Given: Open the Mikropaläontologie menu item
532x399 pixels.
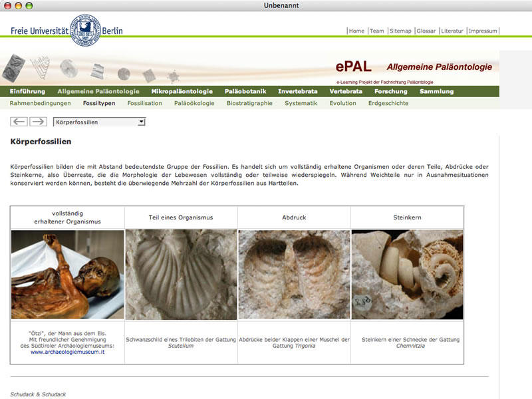Looking at the screenshot, I should pos(182,91).
